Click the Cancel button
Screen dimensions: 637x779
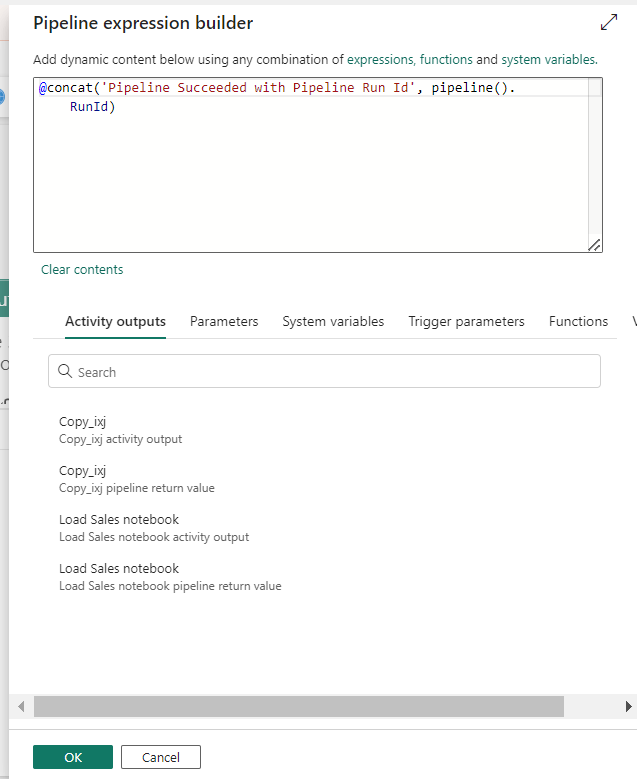(161, 757)
